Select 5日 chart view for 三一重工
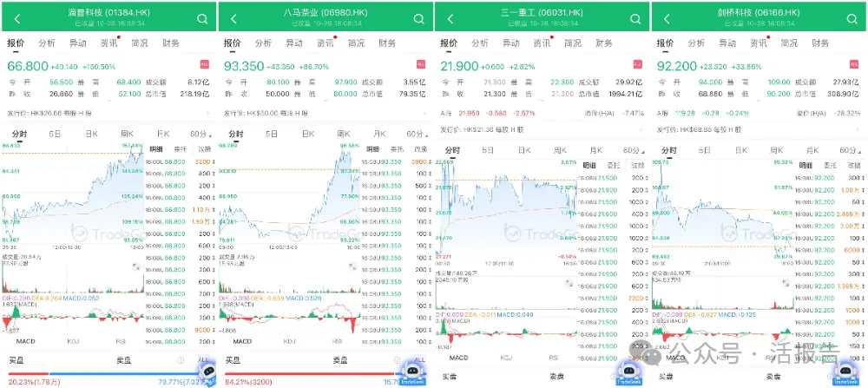Viewport: 868px width, 388px height. pos(488,150)
